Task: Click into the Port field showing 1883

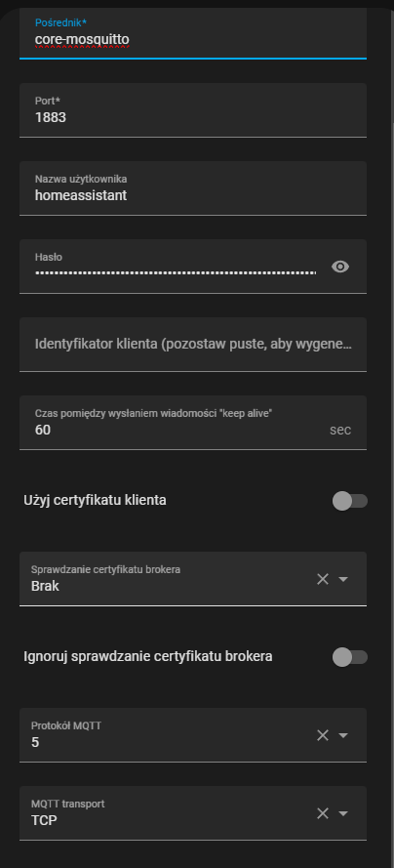Action: pyautogui.click(x=193, y=110)
